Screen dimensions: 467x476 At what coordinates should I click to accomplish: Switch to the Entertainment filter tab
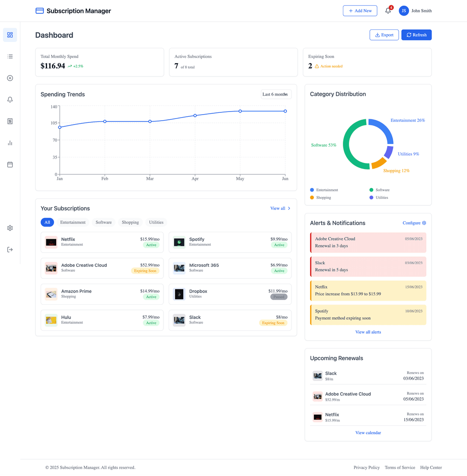click(x=73, y=222)
